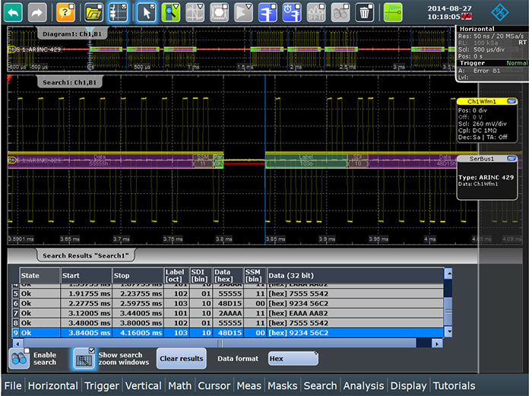Toggle Show search zoom windows option
Screen dimensions: 532x396
[x=84, y=357]
